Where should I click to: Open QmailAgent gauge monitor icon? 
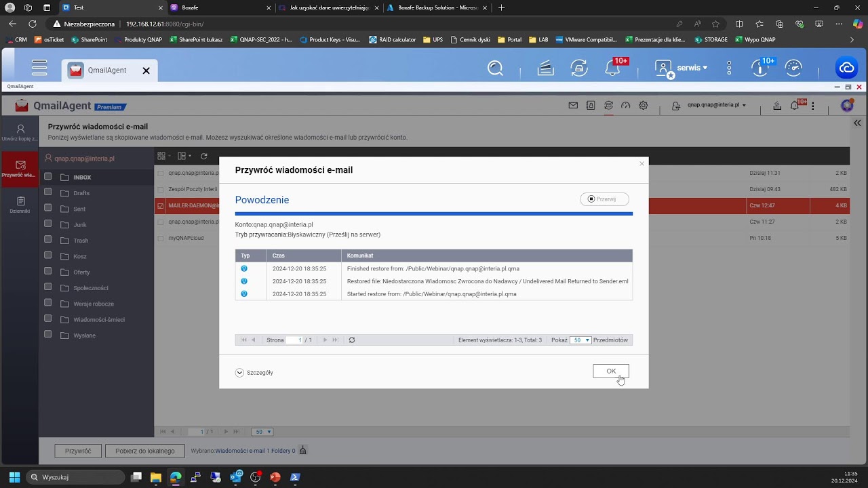pos(626,106)
